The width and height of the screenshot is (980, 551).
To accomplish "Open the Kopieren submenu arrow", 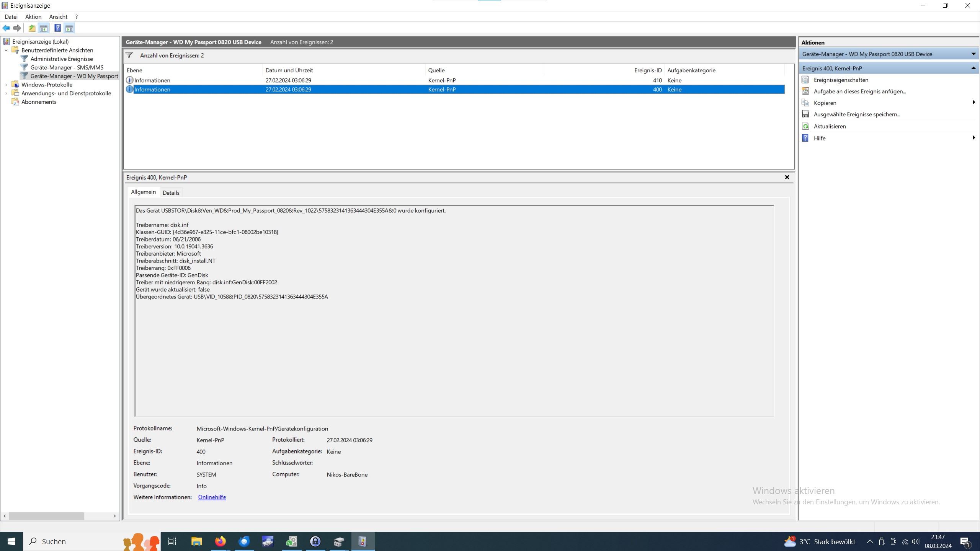I will coord(973,102).
